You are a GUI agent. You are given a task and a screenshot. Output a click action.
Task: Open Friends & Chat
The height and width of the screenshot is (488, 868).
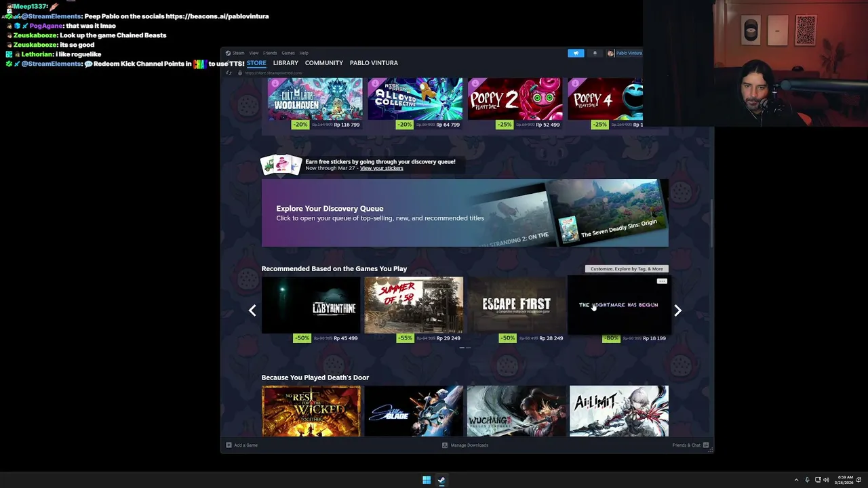click(x=690, y=445)
